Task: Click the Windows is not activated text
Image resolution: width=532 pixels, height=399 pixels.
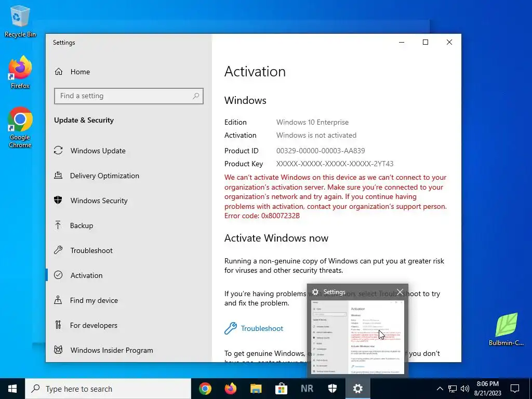Action: click(x=316, y=135)
